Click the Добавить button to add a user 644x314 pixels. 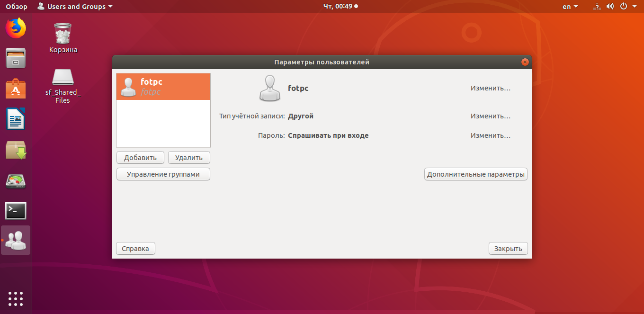[x=140, y=157]
